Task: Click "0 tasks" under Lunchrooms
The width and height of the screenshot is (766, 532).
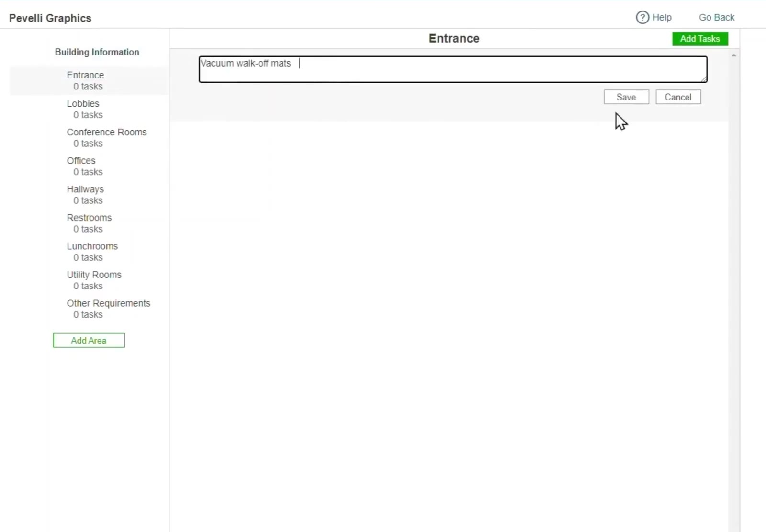Action: [88, 258]
